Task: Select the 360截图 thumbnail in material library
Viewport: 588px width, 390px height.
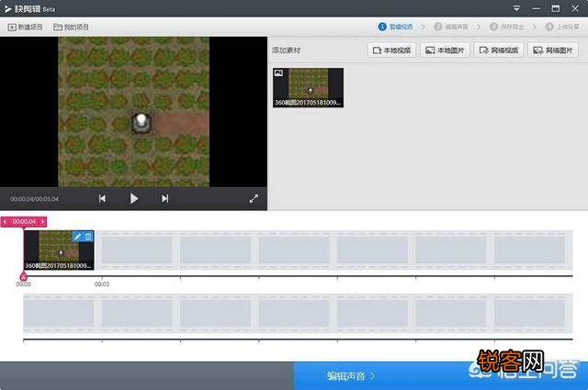Action: point(309,88)
